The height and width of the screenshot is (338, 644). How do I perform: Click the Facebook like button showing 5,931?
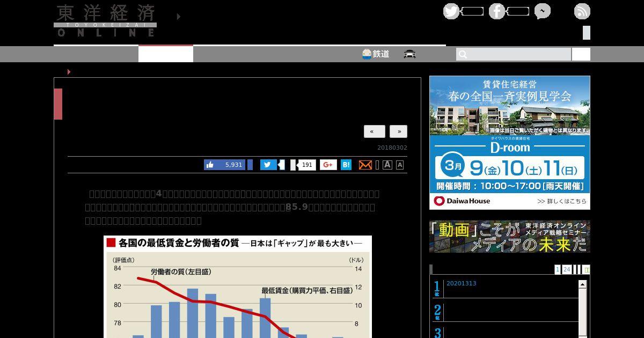225,165
